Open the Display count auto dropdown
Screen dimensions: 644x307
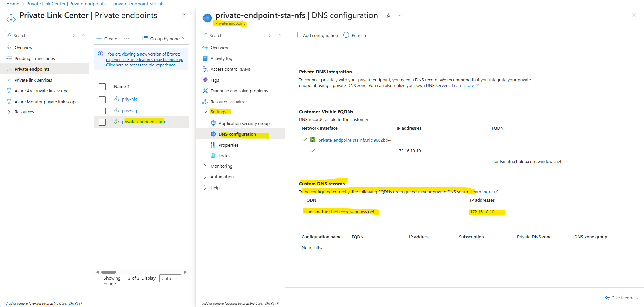click(170, 278)
